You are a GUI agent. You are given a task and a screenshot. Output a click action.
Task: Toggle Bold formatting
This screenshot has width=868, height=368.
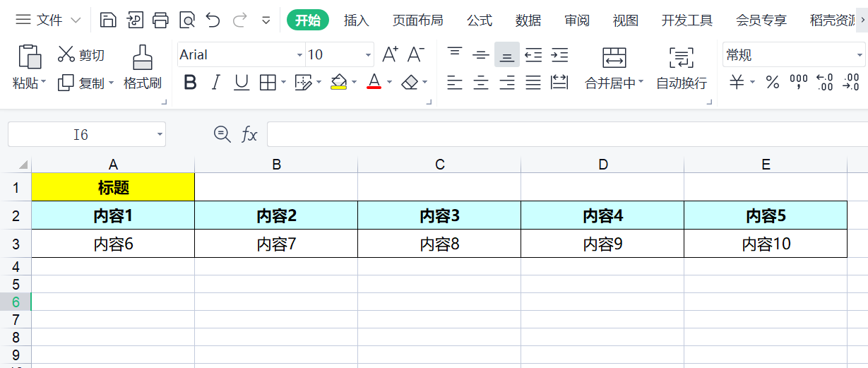pyautogui.click(x=189, y=83)
